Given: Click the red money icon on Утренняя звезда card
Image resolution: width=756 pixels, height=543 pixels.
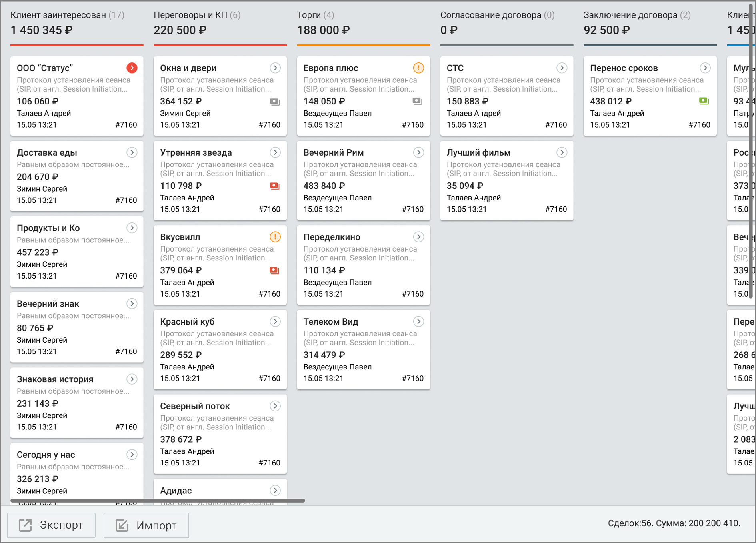Looking at the screenshot, I should [275, 186].
